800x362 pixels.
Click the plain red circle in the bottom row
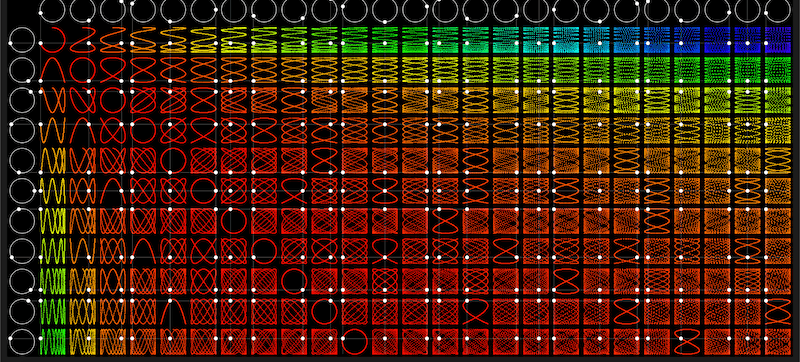(x=355, y=342)
